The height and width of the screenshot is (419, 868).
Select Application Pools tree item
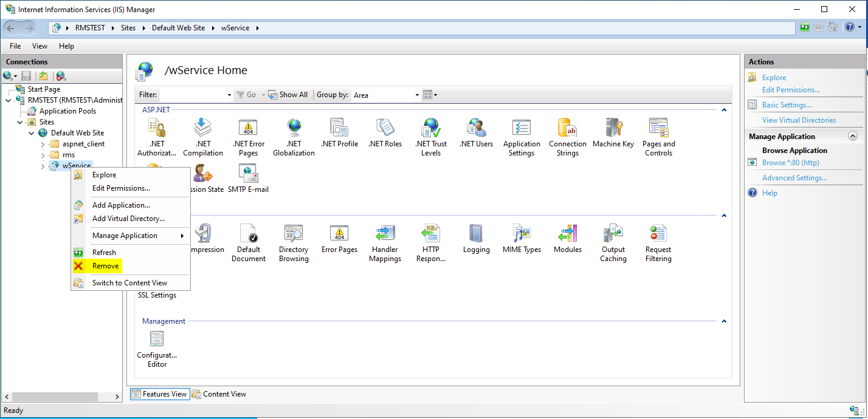point(67,111)
